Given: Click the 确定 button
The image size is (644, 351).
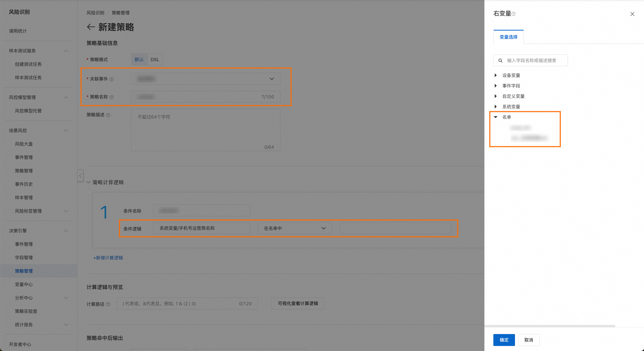Looking at the screenshot, I should point(504,340).
